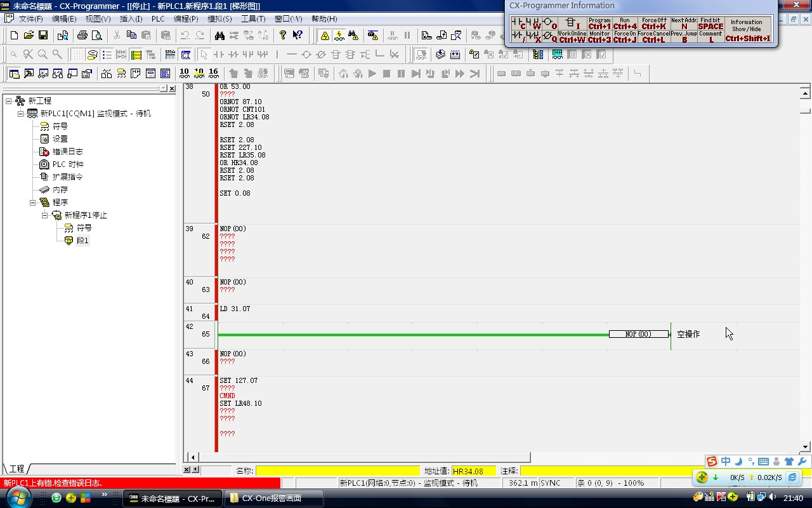
Task: Click the Save project icon
Action: click(x=43, y=36)
